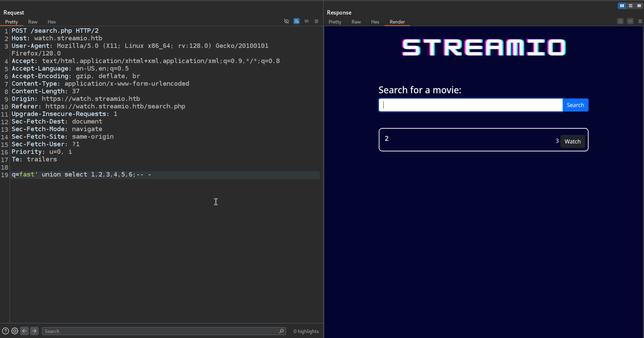This screenshot has height=338, width=644.
Task: Click the STREAMIO logo in response
Action: pos(483,47)
